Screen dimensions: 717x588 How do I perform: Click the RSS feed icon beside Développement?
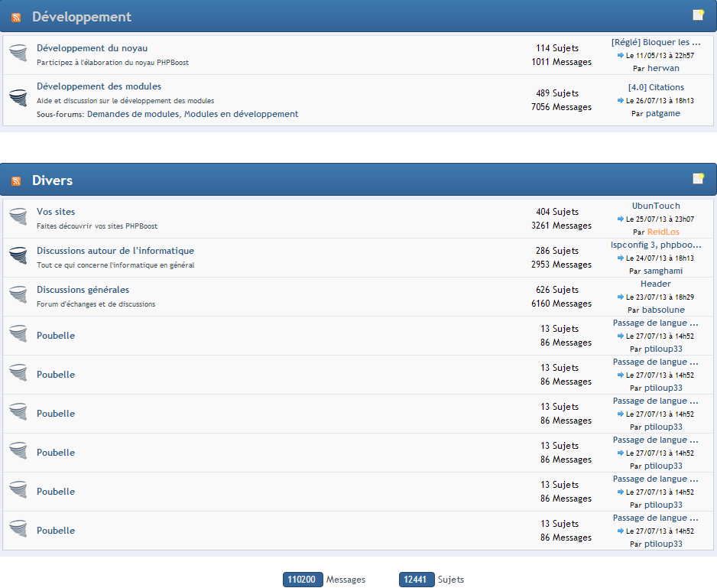16,18
